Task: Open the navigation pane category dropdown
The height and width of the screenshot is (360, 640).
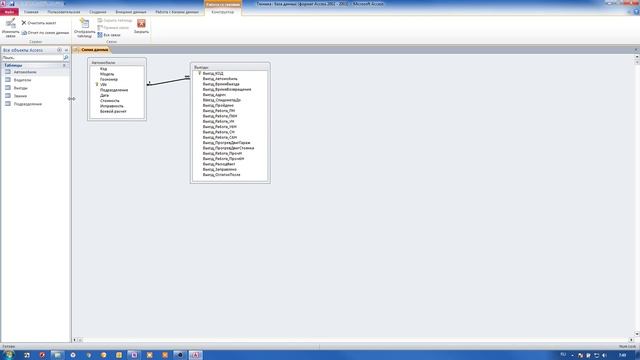Action: click(x=59, y=50)
